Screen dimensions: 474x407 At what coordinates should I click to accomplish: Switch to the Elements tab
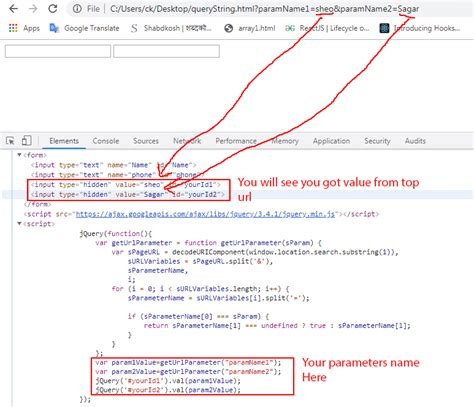64,141
